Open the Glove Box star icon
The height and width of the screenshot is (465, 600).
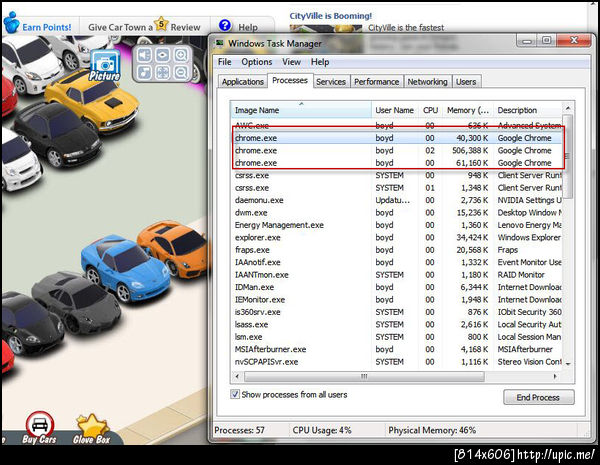pyautogui.click(x=92, y=429)
